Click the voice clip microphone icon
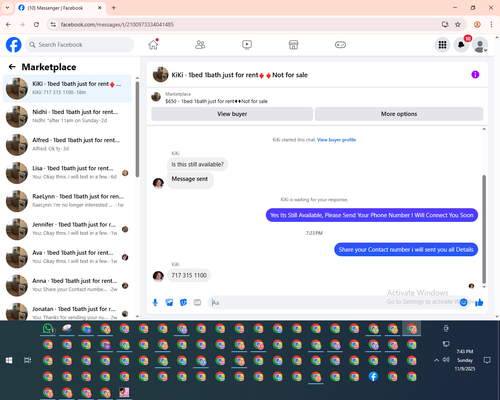500x400 pixels. 155,302
